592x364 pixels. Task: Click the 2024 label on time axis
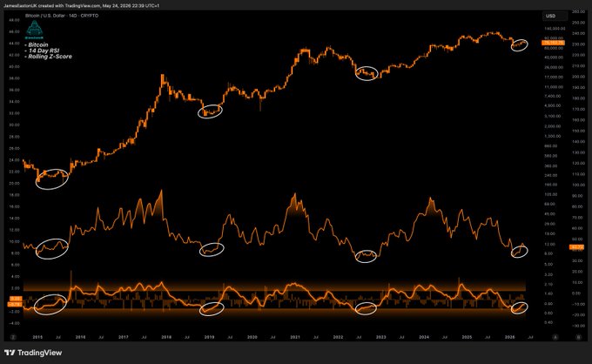click(424, 337)
